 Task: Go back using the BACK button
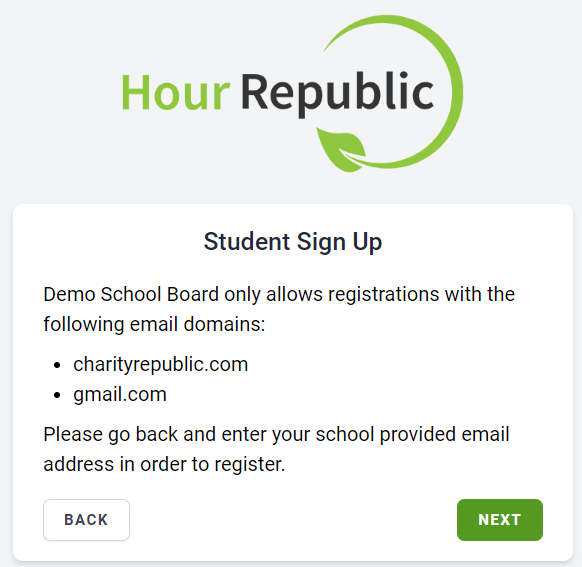pos(86,520)
